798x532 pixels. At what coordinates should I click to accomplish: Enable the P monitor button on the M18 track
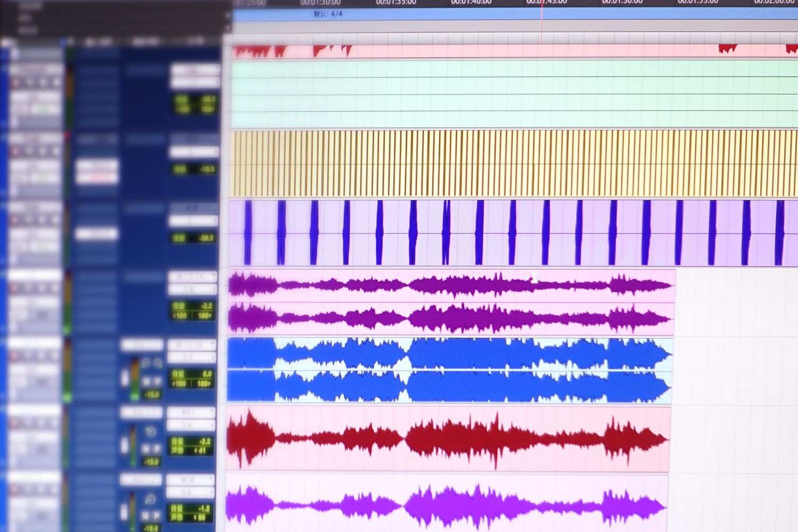tap(156, 516)
